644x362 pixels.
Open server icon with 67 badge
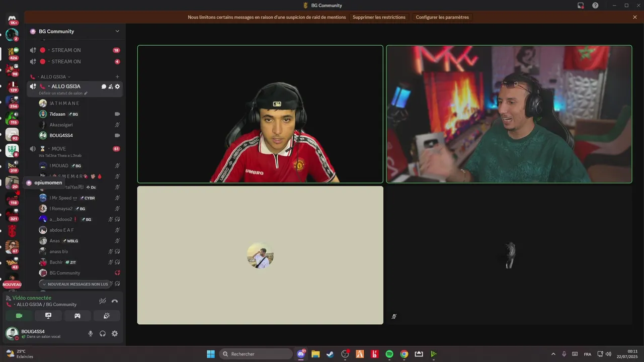click(12, 246)
